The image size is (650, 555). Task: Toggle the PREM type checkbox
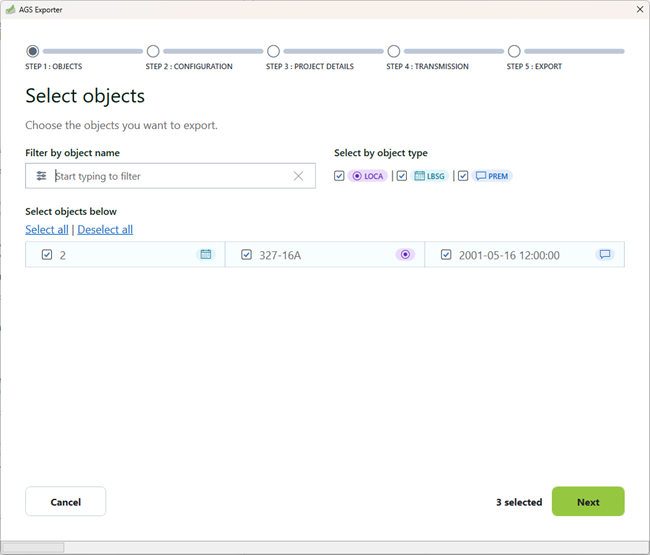463,176
